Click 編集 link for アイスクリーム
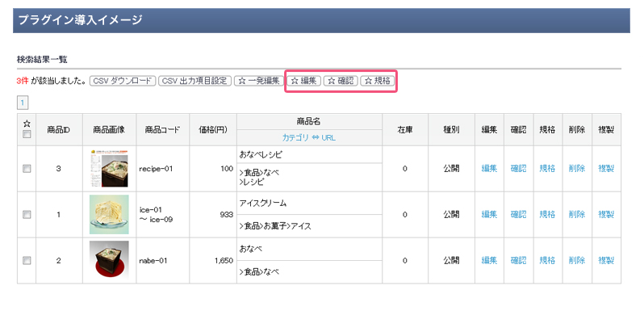This screenshot has height=315, width=644. point(489,214)
